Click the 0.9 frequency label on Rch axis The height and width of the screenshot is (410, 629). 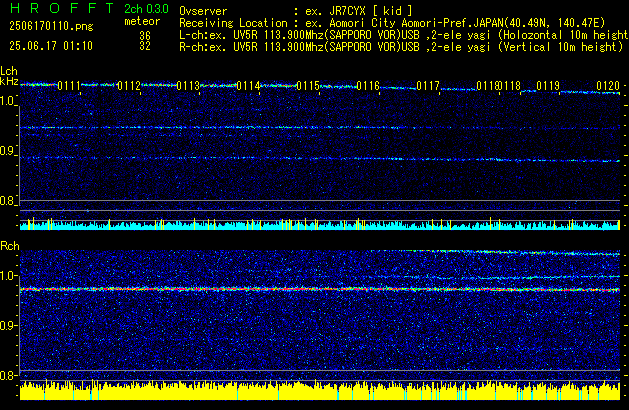(7, 325)
